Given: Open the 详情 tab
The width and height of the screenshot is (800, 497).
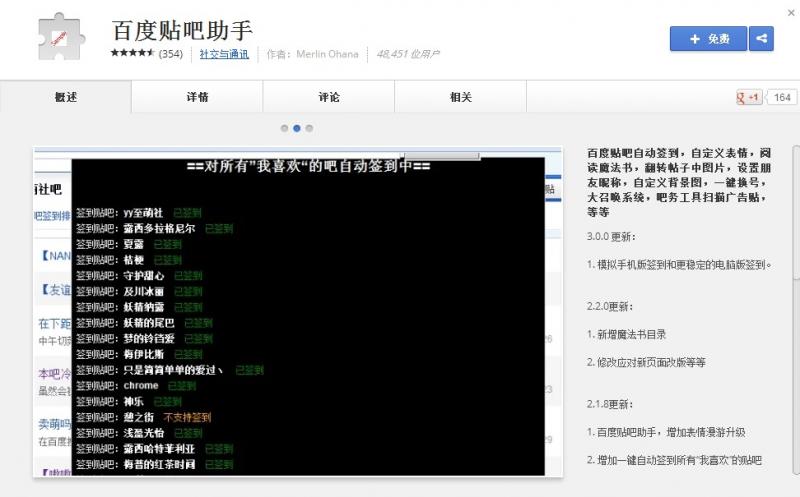Looking at the screenshot, I should (197, 97).
